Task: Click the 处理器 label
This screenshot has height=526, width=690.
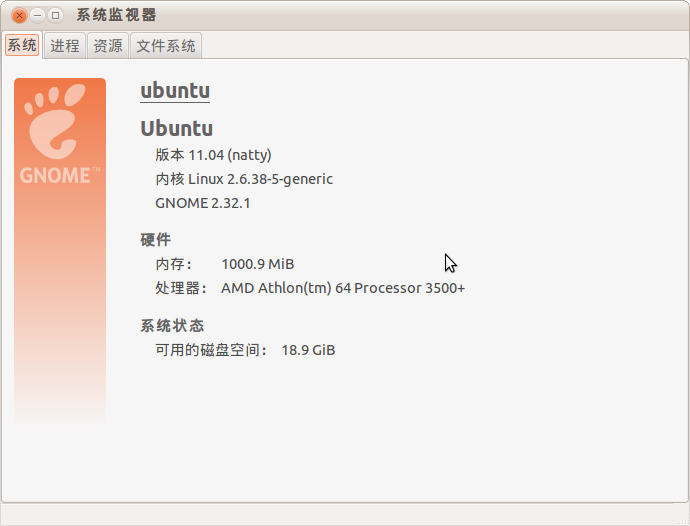Action: tap(181, 288)
